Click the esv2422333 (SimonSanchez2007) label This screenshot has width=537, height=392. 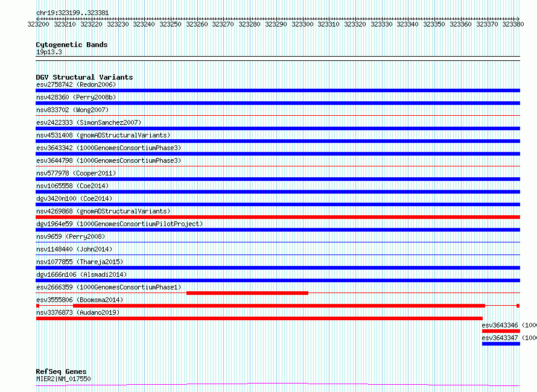(x=89, y=122)
